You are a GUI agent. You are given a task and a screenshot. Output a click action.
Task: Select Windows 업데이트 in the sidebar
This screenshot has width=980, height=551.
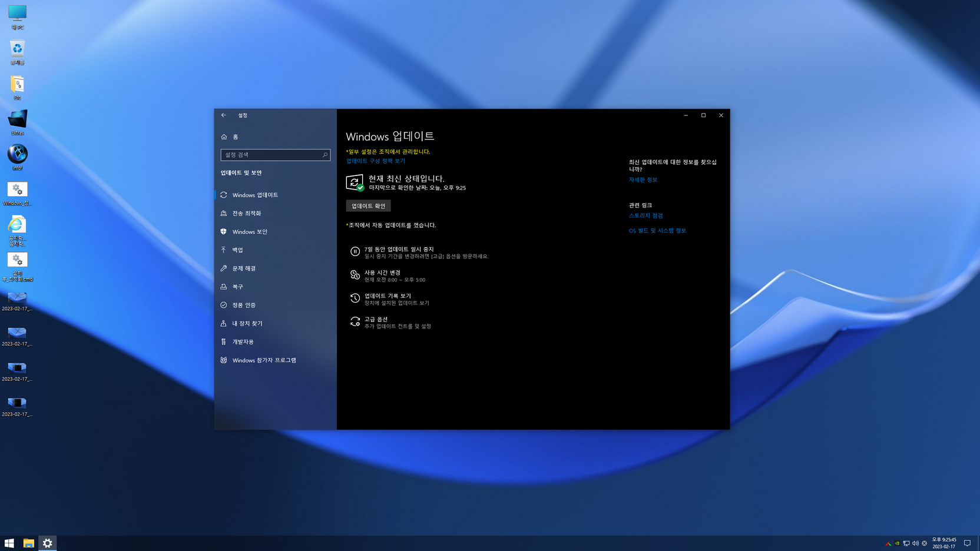click(275, 195)
